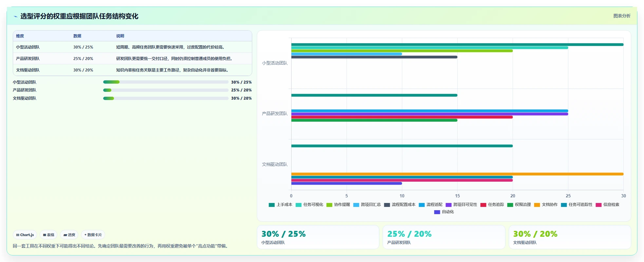Click the progress bar for 产品研发团队
644x262 pixels.
point(166,90)
